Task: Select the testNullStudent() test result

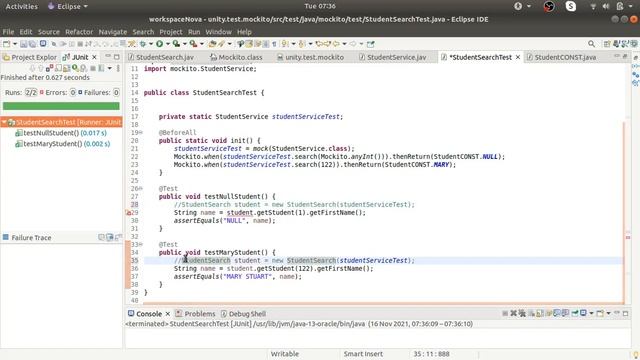Action: pyautogui.click(x=60, y=133)
